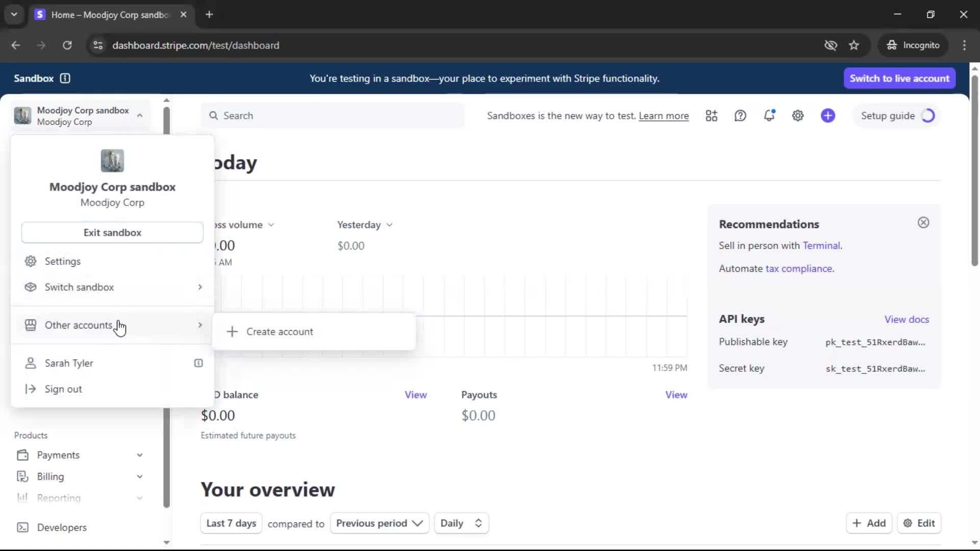
Task: Click the Incognito indicator button
Action: pos(913,45)
